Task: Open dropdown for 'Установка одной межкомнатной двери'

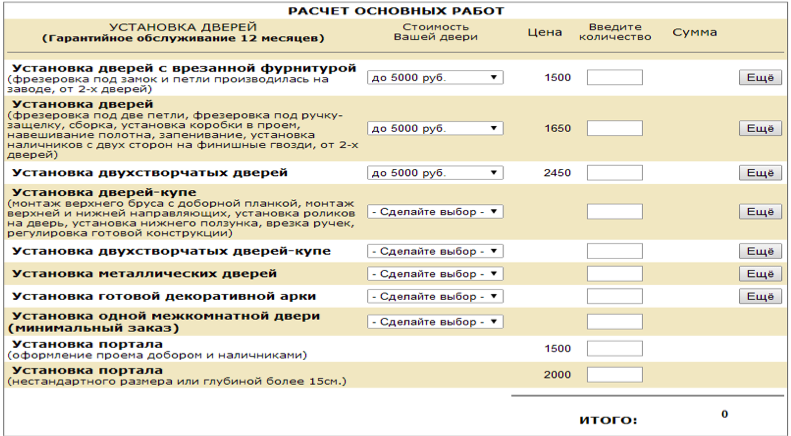Action: click(435, 322)
